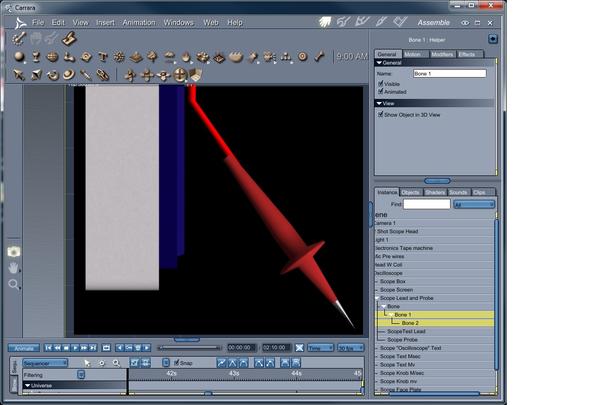Open the File menu
Viewport: 600px width, 405px height.
(x=38, y=22)
